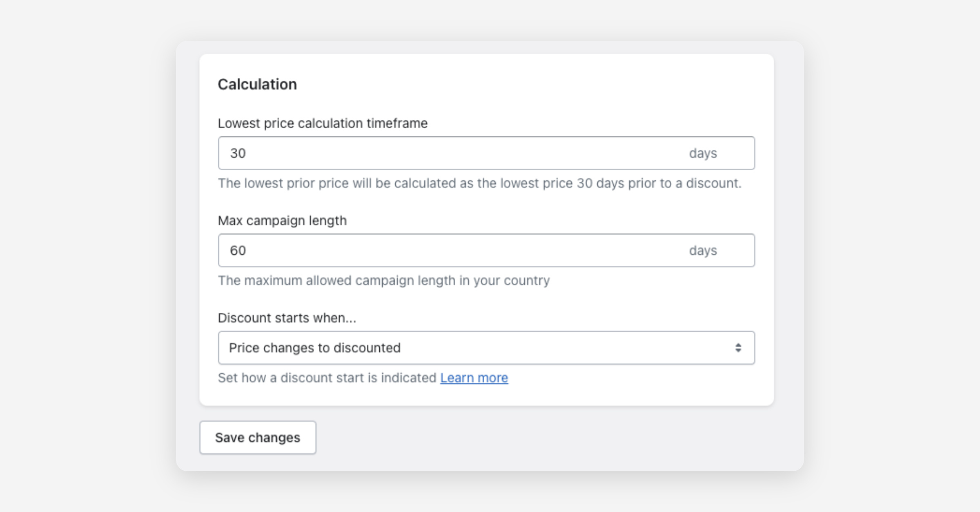The height and width of the screenshot is (512, 980).
Task: Click the up-down arrows on discount select
Action: point(738,348)
